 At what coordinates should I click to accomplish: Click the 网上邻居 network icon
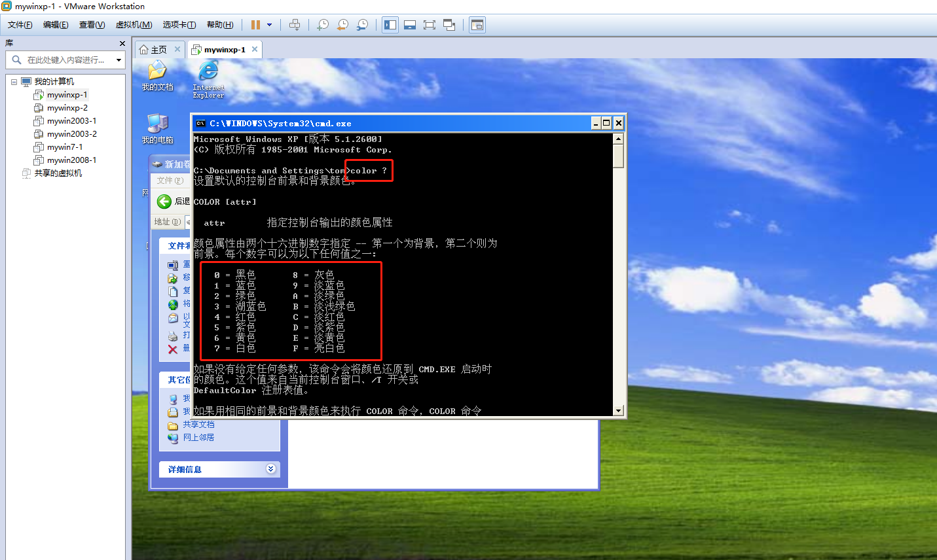(x=173, y=438)
